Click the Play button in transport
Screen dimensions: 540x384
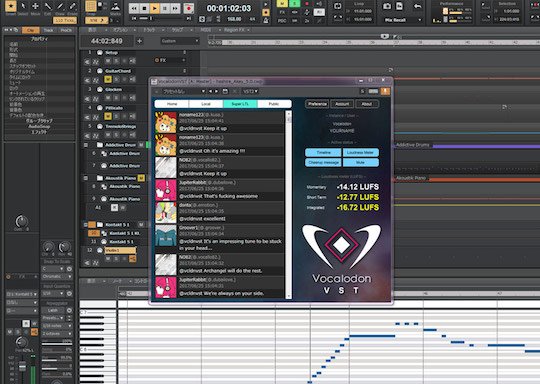(x=155, y=8)
